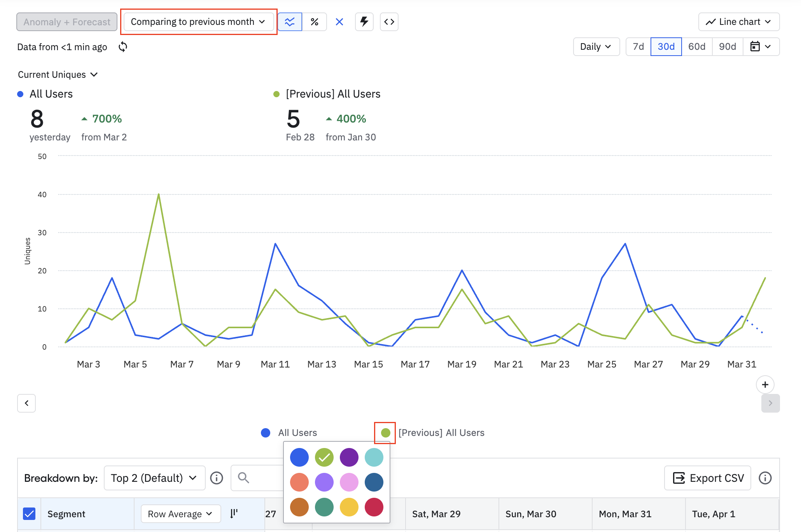This screenshot has width=801, height=532.
Task: Switch to the 90d date range
Action: (x=727, y=47)
